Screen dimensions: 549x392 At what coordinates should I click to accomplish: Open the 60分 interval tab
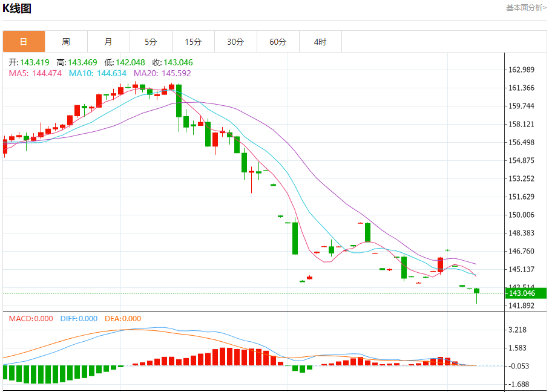point(278,42)
